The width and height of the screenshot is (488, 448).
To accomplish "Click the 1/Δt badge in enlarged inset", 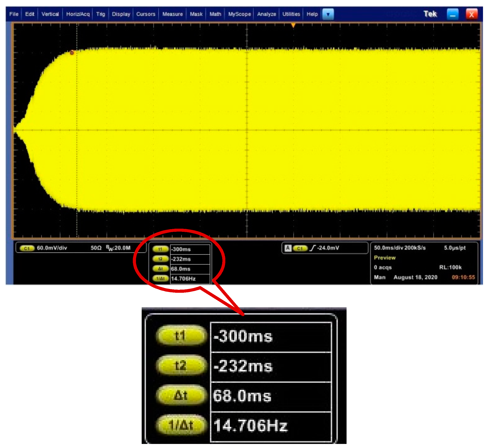I will [x=181, y=425].
